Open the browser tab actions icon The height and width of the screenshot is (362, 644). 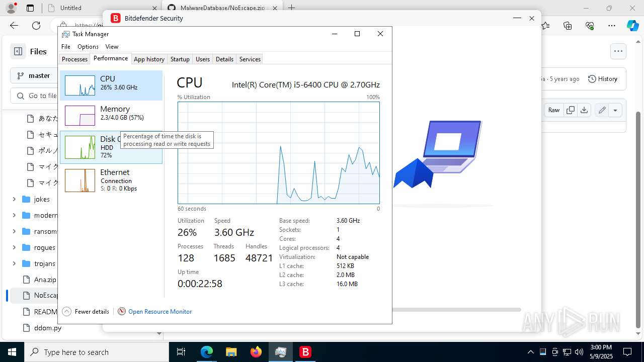point(30,8)
